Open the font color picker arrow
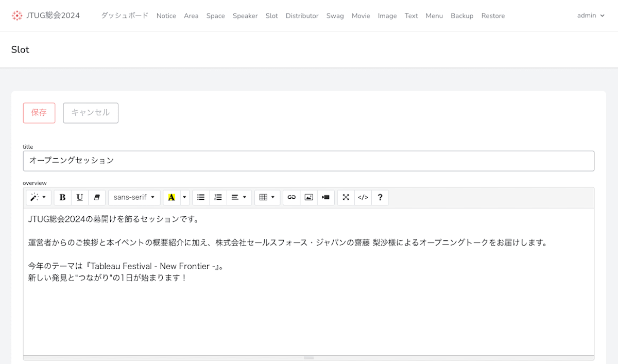The image size is (618, 364). pos(184,197)
